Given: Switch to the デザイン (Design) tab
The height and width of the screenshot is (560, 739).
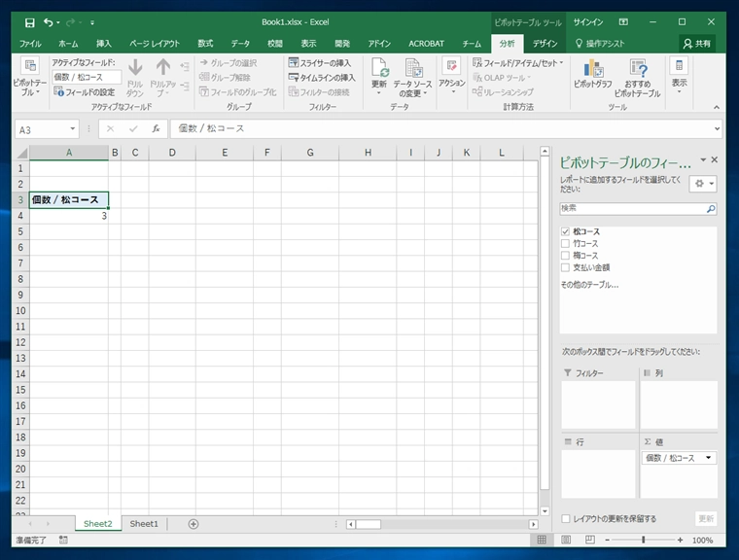Looking at the screenshot, I should pos(545,44).
